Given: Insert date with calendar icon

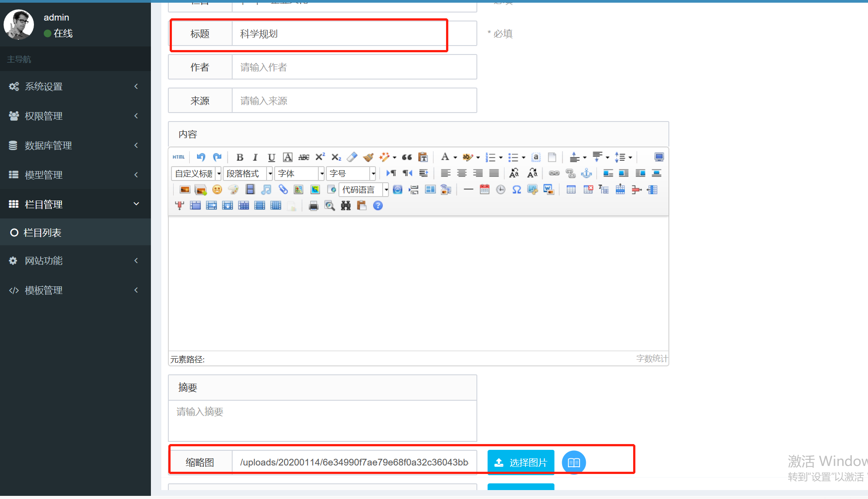Looking at the screenshot, I should tap(484, 190).
